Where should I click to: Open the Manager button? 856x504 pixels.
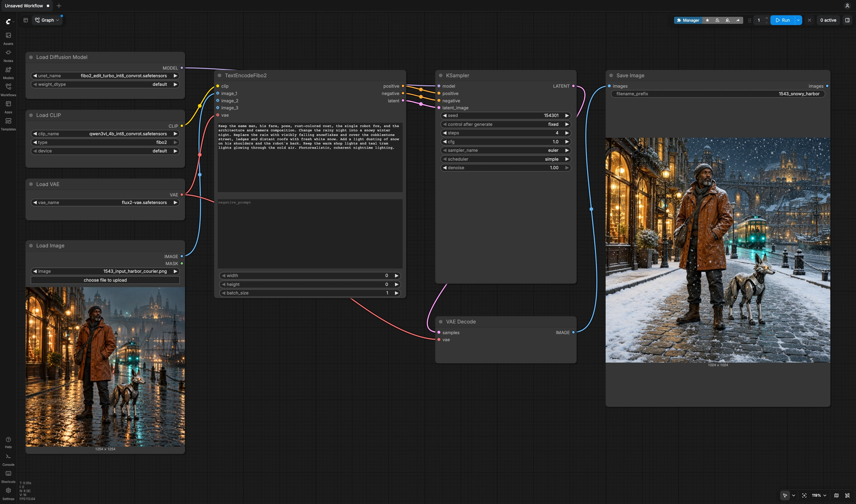pyautogui.click(x=688, y=20)
